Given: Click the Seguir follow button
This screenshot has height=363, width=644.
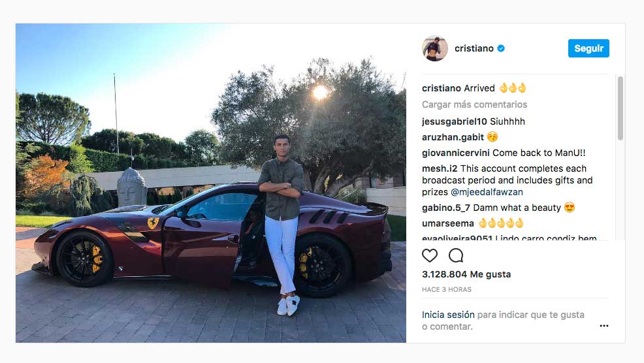Looking at the screenshot, I should (x=588, y=48).
